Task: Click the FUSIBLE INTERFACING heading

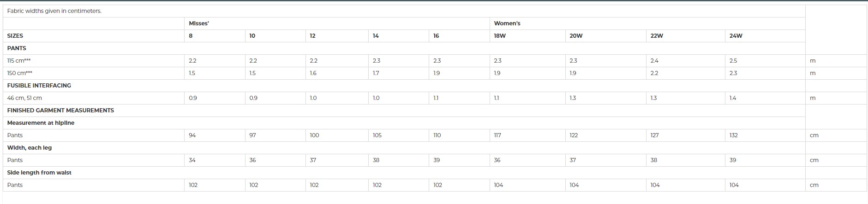Action: coord(39,86)
